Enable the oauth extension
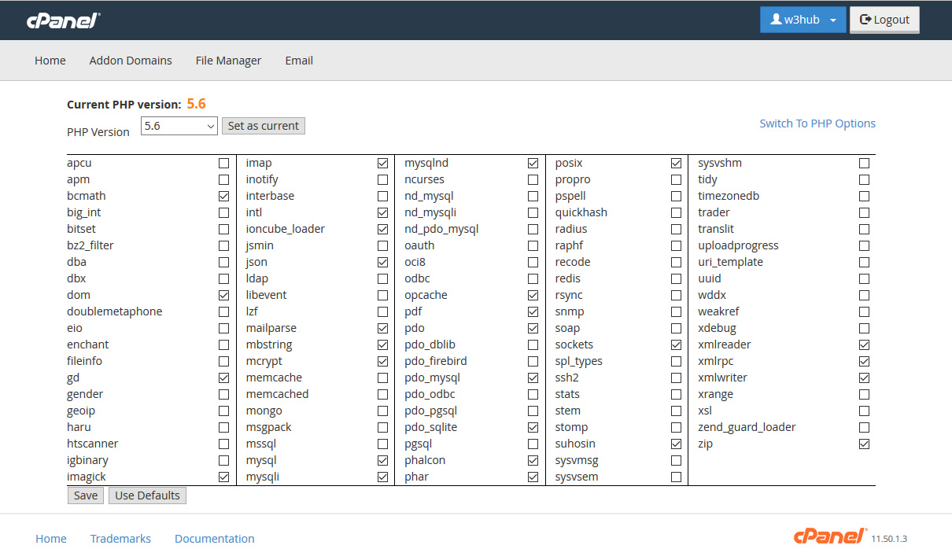 [533, 245]
